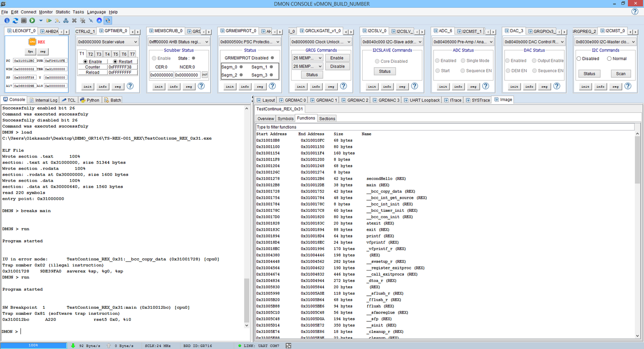Click the gray X delete toolbar icon
644x349 pixels.
pos(74,21)
